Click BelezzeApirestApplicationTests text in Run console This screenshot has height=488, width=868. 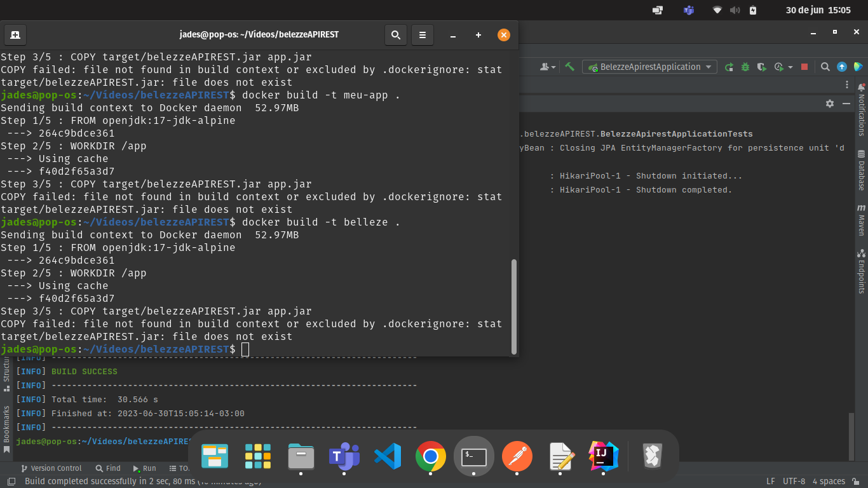676,134
